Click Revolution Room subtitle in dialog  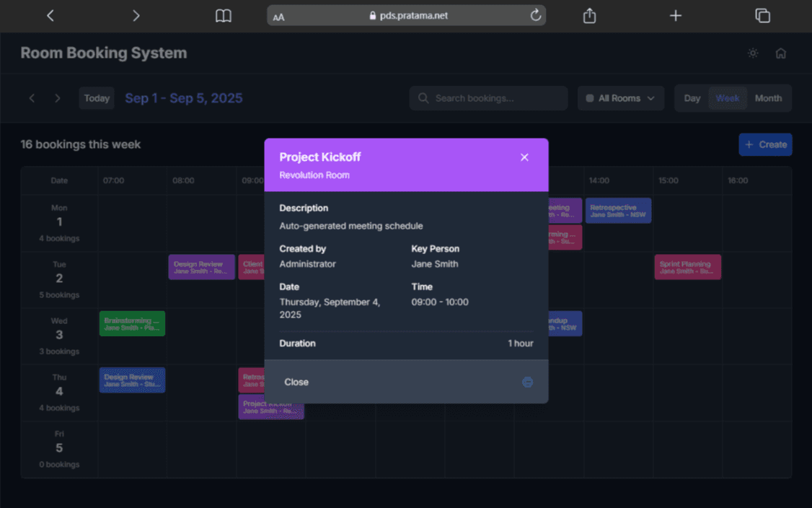(x=314, y=175)
